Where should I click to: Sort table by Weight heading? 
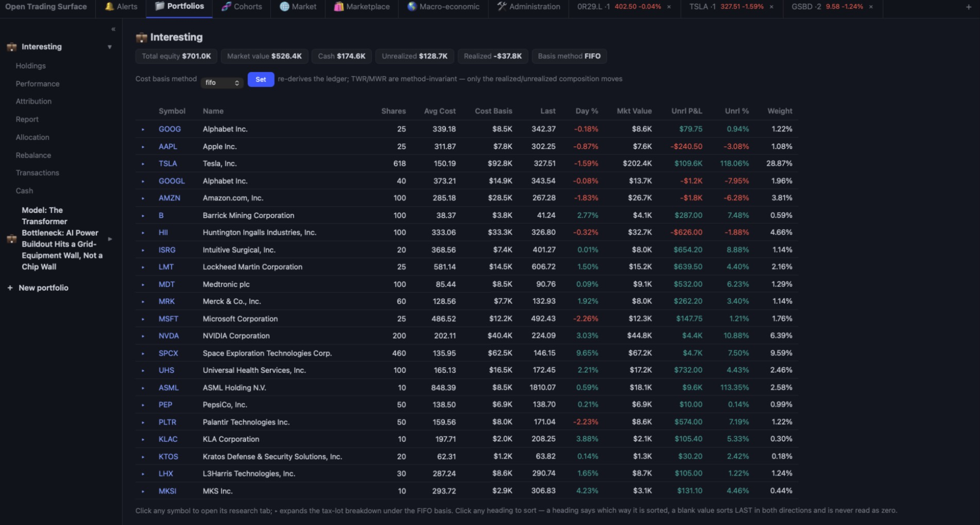pyautogui.click(x=780, y=111)
